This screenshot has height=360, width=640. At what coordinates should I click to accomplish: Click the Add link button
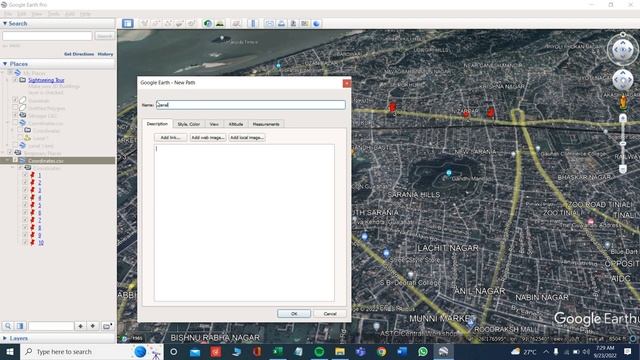[x=171, y=138]
